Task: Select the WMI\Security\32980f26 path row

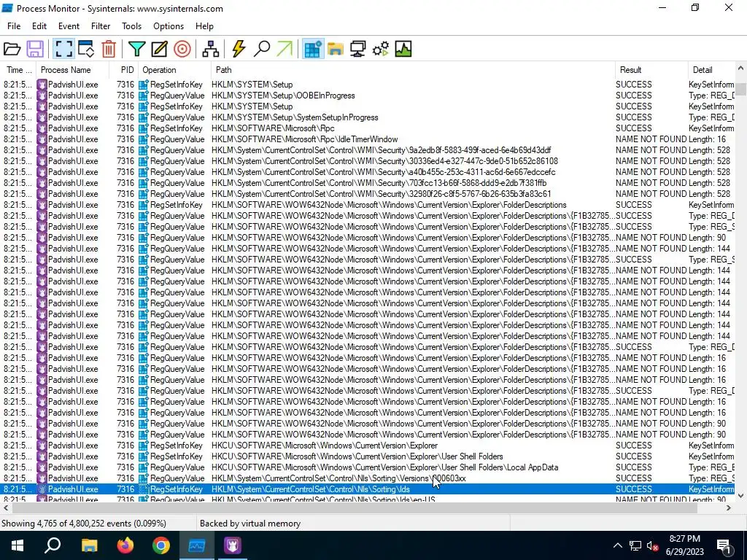Action: point(368,194)
